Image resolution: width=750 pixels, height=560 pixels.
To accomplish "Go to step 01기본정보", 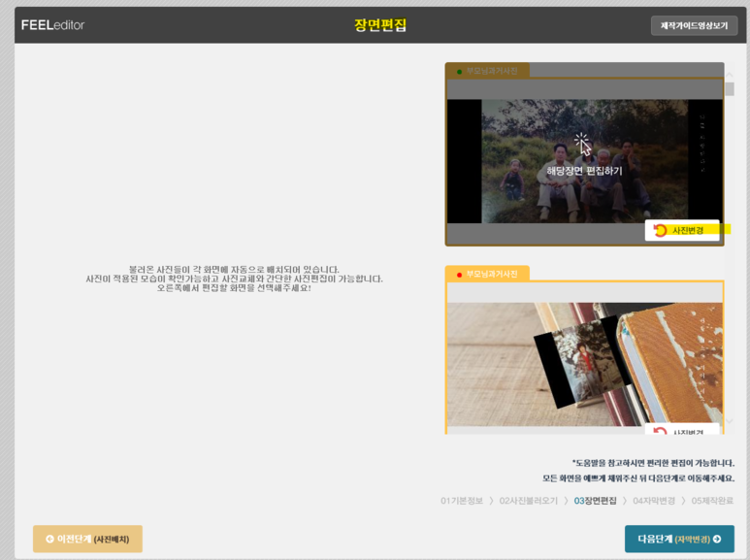I will [x=462, y=501].
